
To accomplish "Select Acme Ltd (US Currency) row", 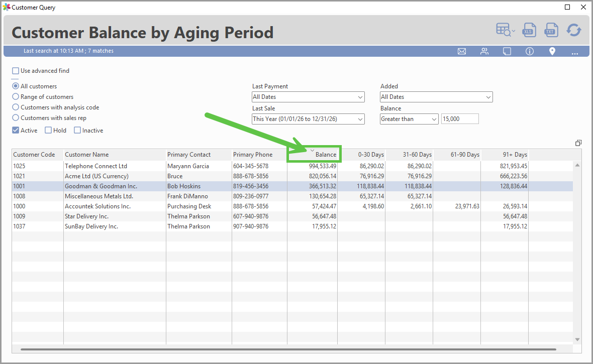I will [x=292, y=176].
